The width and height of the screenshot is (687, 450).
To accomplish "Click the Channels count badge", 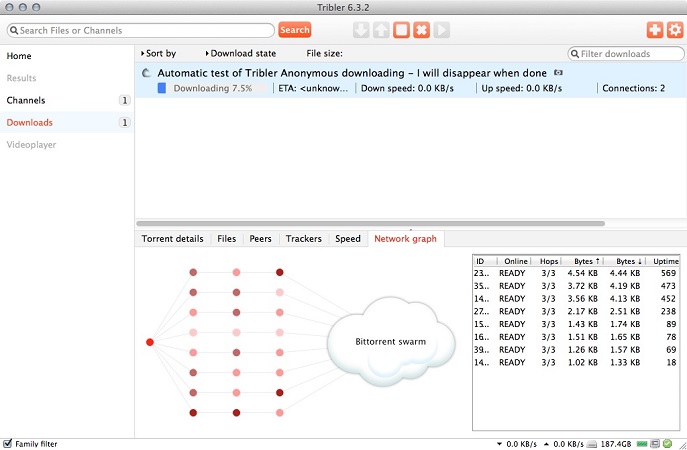I will tap(124, 100).
